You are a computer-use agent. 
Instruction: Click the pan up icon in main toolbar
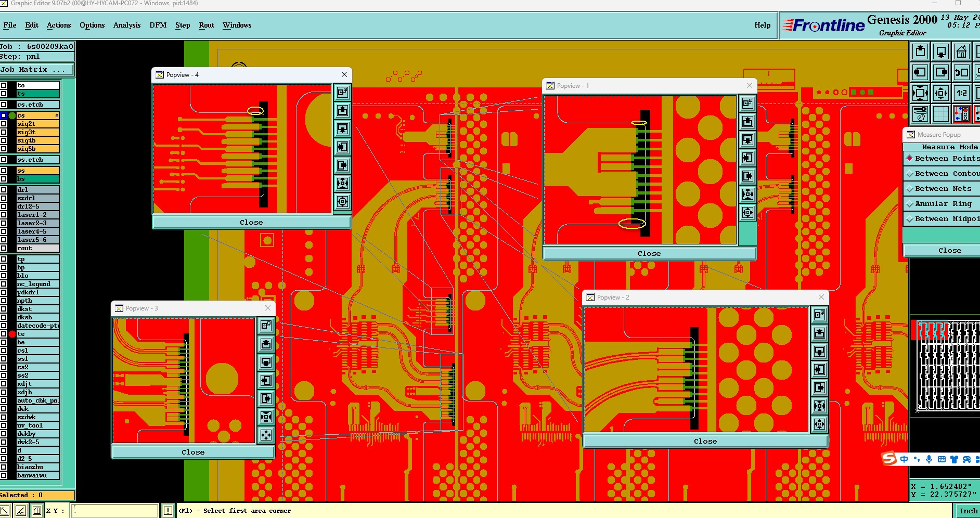[920, 51]
